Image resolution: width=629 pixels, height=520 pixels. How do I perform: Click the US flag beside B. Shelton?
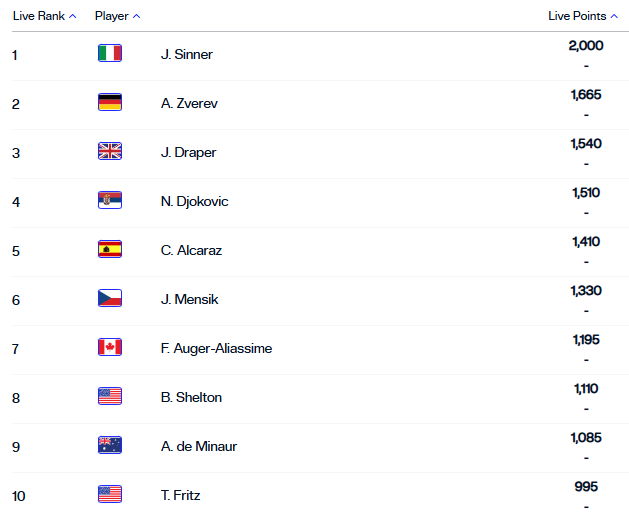pyautogui.click(x=110, y=397)
